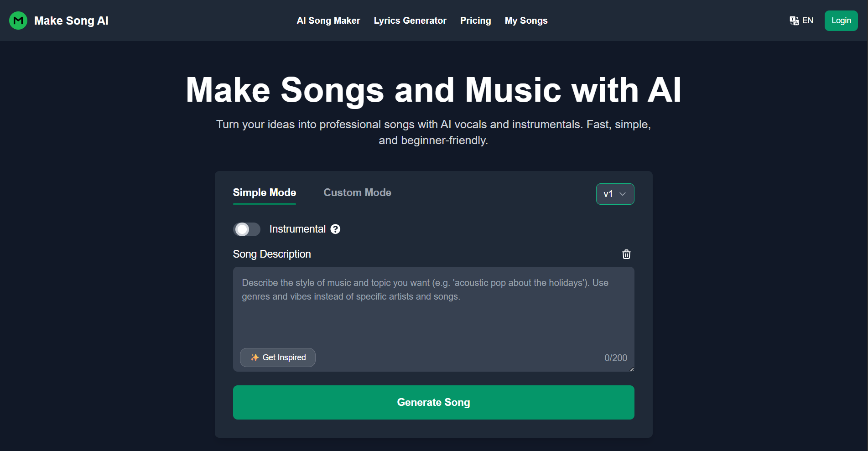This screenshot has height=451, width=868.
Task: Open the Pricing page
Action: (x=475, y=21)
